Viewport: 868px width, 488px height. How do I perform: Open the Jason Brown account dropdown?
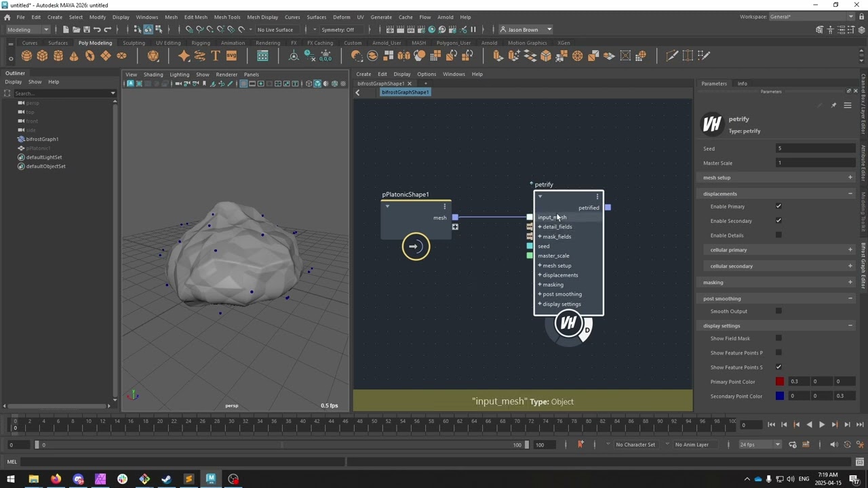click(526, 30)
